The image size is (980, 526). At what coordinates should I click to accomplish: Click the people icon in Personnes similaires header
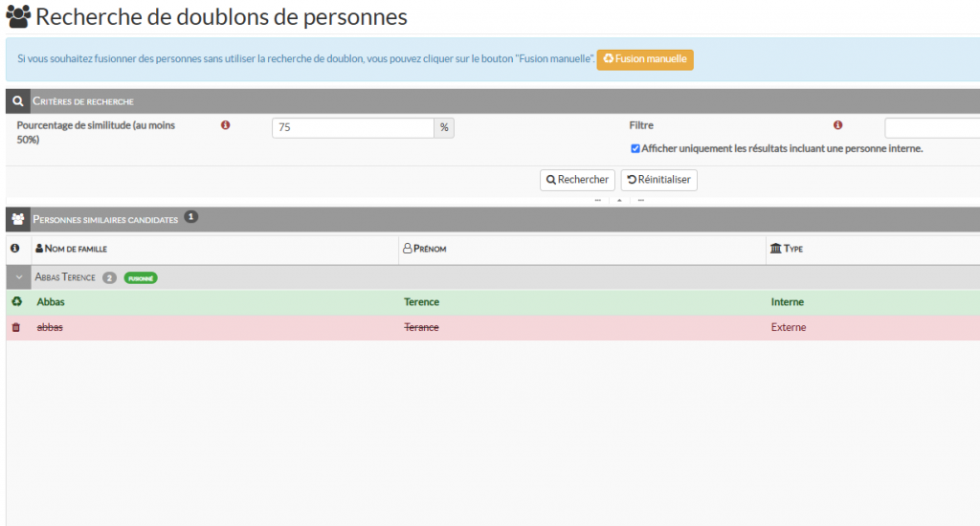click(x=17, y=219)
